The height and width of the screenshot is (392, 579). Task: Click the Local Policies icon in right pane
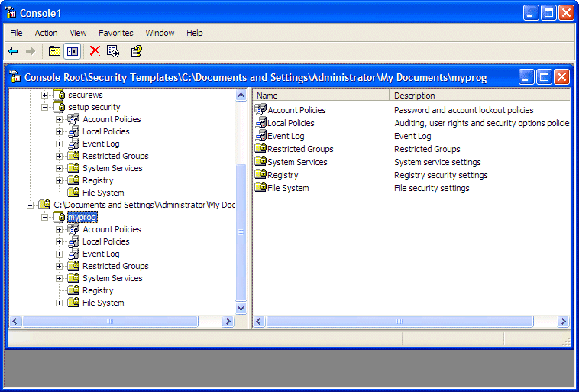click(260, 123)
